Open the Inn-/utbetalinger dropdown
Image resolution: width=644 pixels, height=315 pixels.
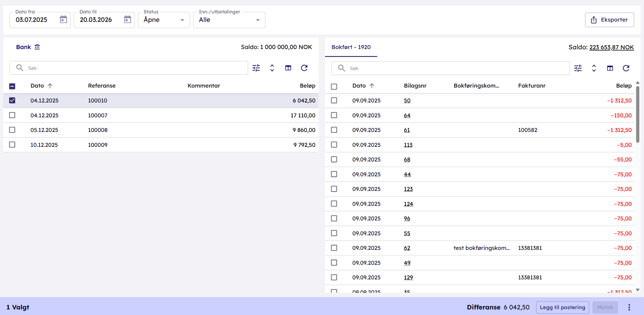229,20
